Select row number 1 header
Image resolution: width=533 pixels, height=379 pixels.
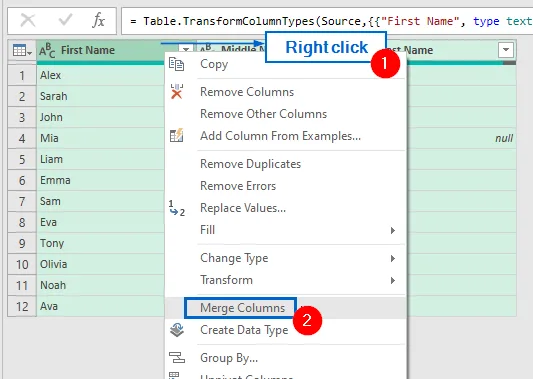[x=22, y=75]
